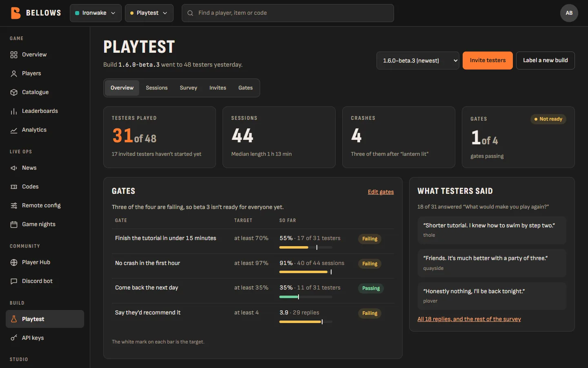Open the Edit gates link

point(381,192)
